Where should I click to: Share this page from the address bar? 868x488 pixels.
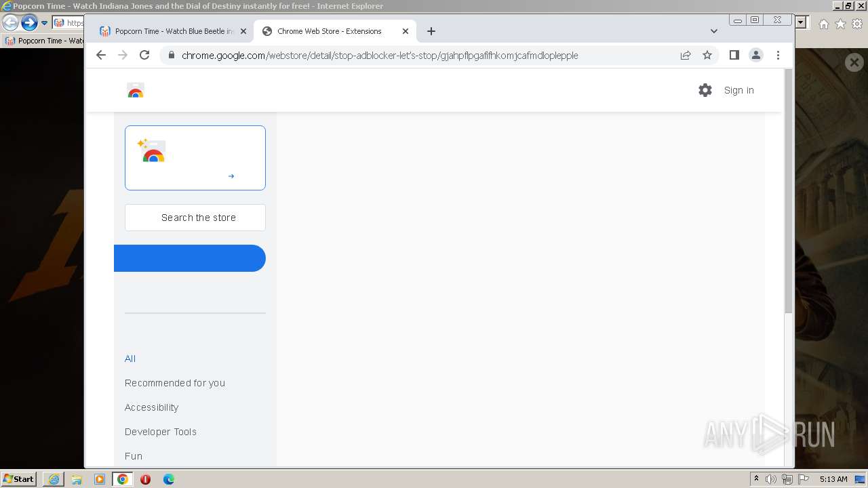pos(686,55)
